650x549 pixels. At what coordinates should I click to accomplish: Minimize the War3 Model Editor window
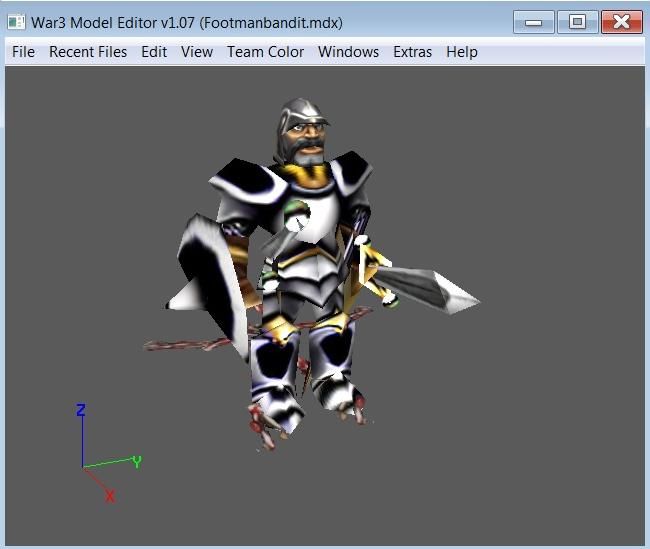pyautogui.click(x=534, y=22)
